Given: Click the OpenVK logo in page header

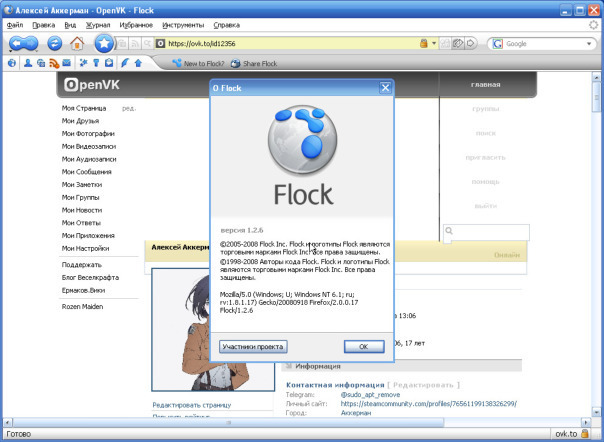Looking at the screenshot, I should coord(92,84).
